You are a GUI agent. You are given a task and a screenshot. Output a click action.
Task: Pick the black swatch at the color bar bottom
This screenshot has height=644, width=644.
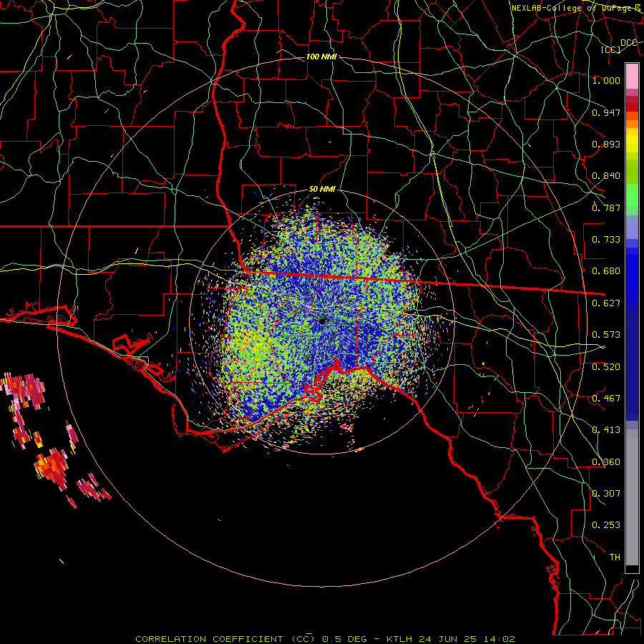click(x=632, y=569)
